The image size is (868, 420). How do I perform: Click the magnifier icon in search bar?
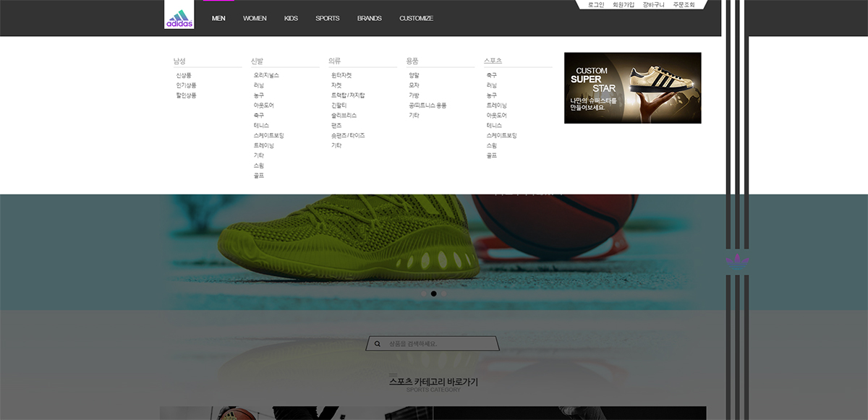pyautogui.click(x=378, y=344)
